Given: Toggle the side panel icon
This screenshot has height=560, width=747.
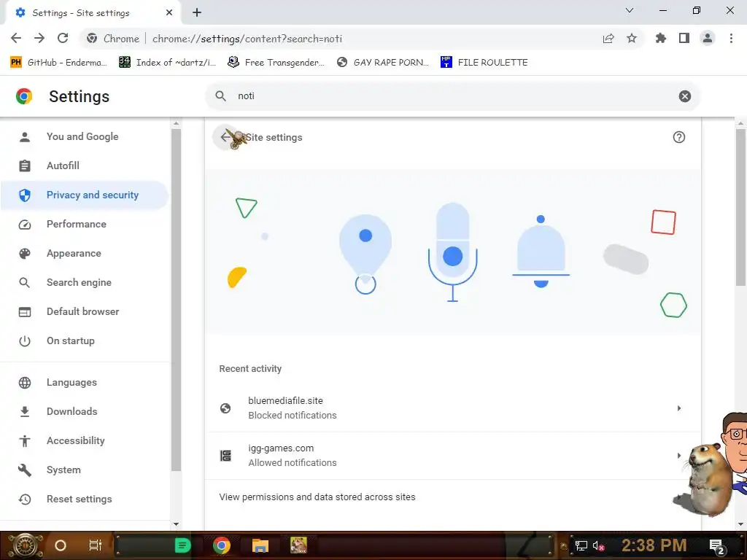Looking at the screenshot, I should (x=684, y=39).
